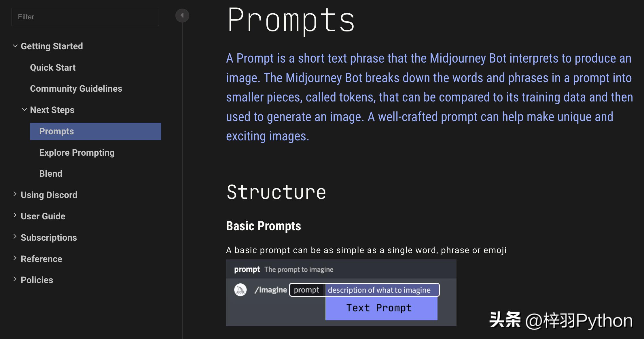Viewport: 644px width, 339px height.
Task: Click the Text Prompt purple label box
Action: 381,308
